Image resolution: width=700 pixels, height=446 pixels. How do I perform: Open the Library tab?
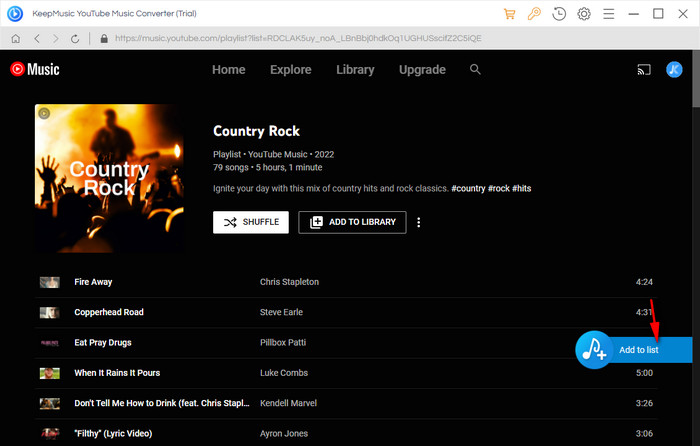pos(355,70)
